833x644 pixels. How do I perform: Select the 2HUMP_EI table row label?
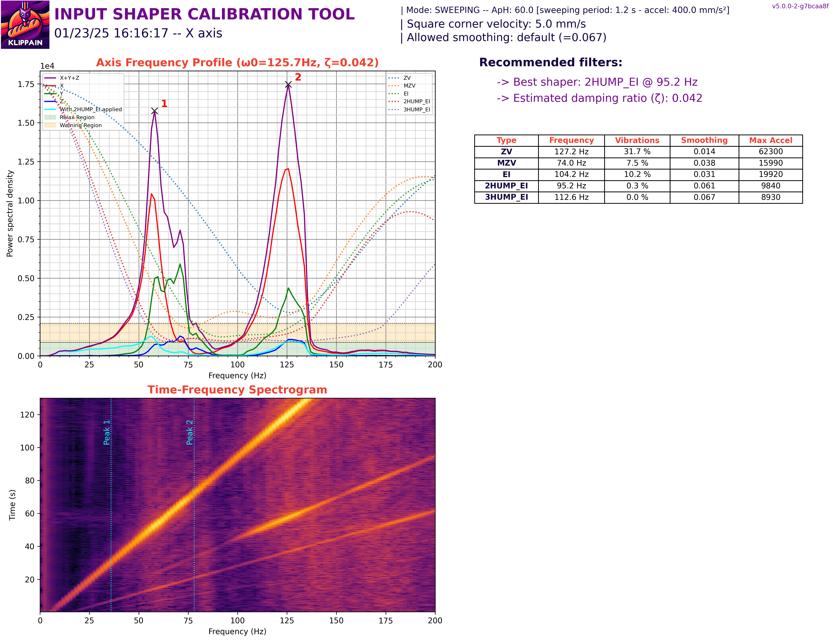pyautogui.click(x=506, y=186)
